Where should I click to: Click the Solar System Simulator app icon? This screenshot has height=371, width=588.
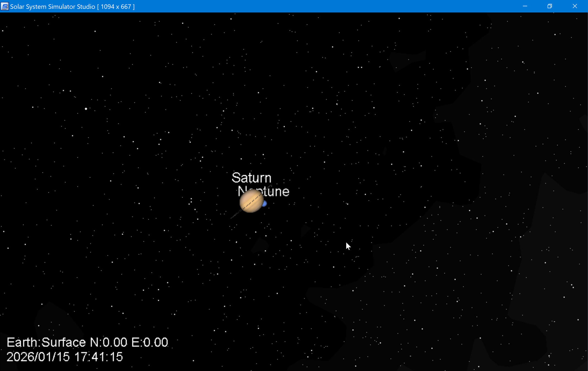(x=5, y=6)
